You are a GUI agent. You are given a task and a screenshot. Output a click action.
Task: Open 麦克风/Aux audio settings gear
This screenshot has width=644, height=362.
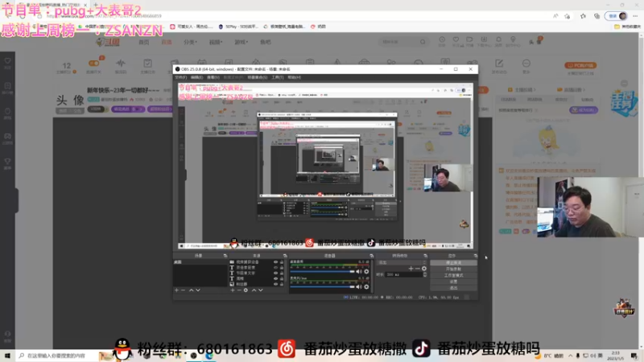pyautogui.click(x=366, y=287)
